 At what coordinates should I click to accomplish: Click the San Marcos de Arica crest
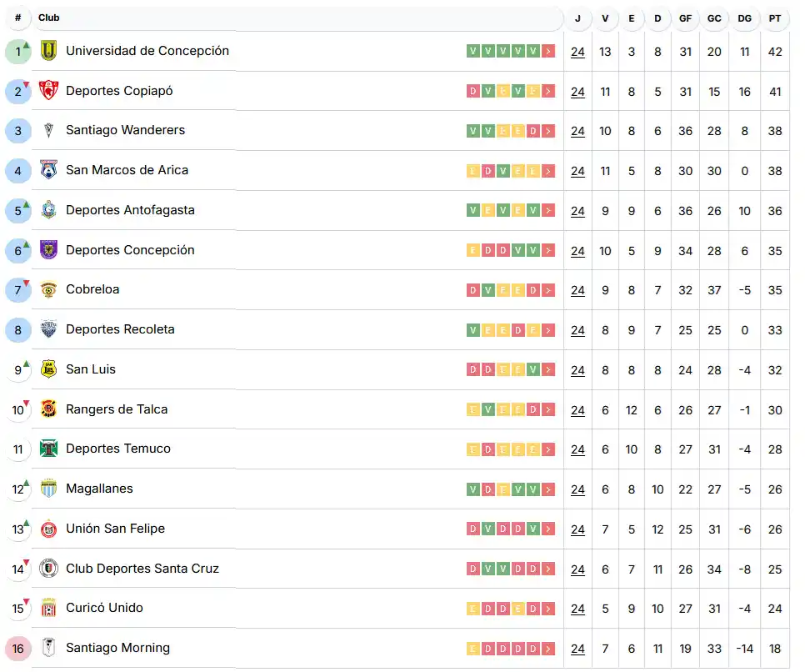tap(49, 170)
